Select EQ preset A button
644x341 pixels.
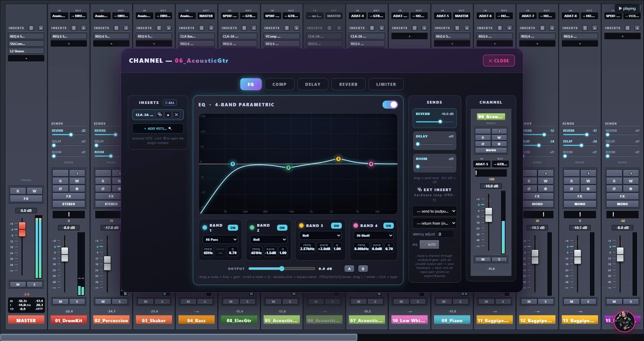349,269
